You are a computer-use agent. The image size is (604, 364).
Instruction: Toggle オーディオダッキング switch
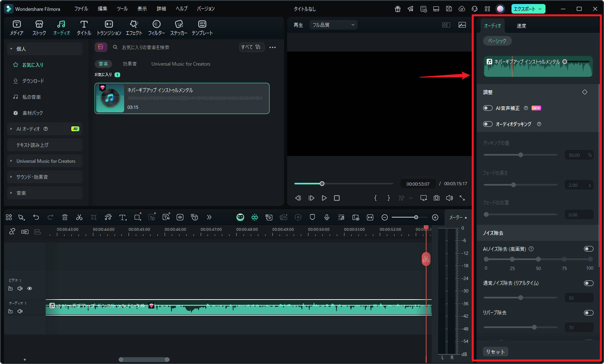pyautogui.click(x=488, y=124)
